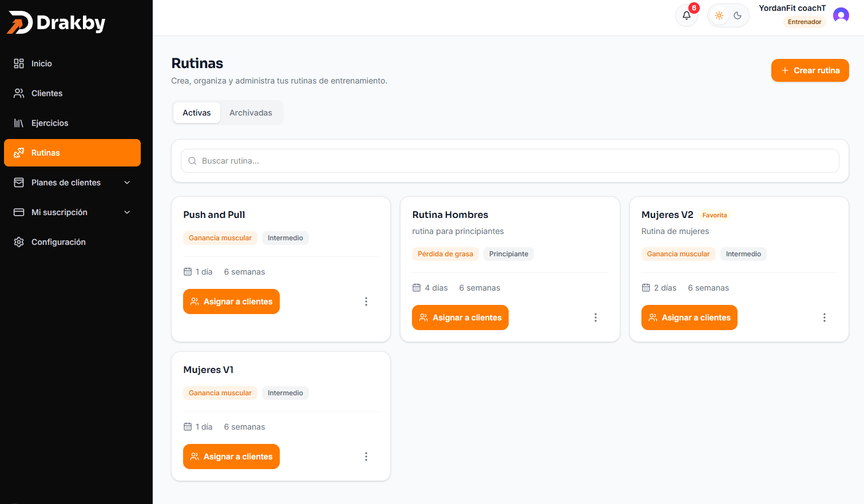Click the Entrenador role badge
Screen dimensions: 864x504
[x=804, y=22]
